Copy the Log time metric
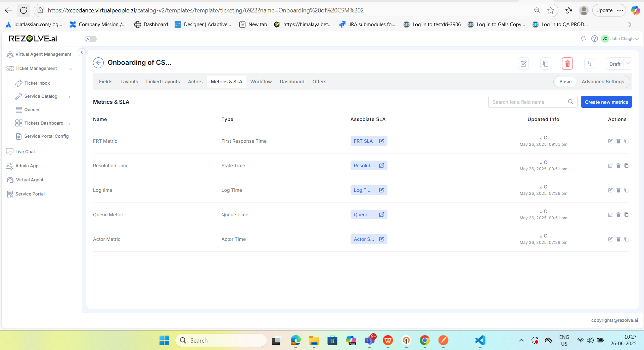Screen dimensions: 644x350 [x=627, y=190]
